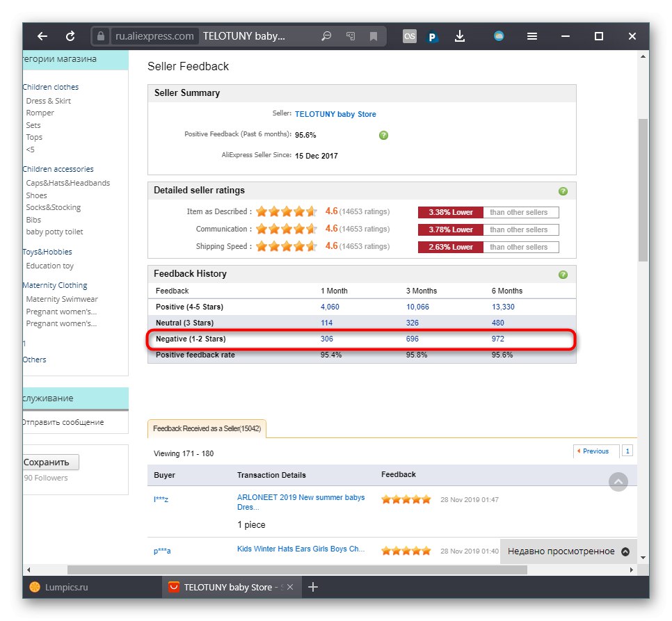Open 3 Months negative count 696

[413, 339]
